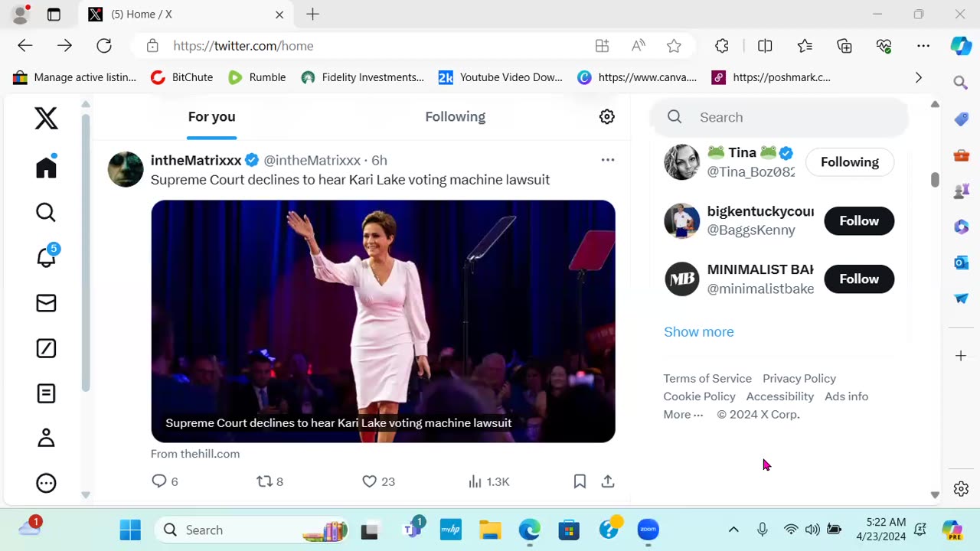Screen dimensions: 980x551
Task: Open Home in the X sidebar
Action: [46, 168]
